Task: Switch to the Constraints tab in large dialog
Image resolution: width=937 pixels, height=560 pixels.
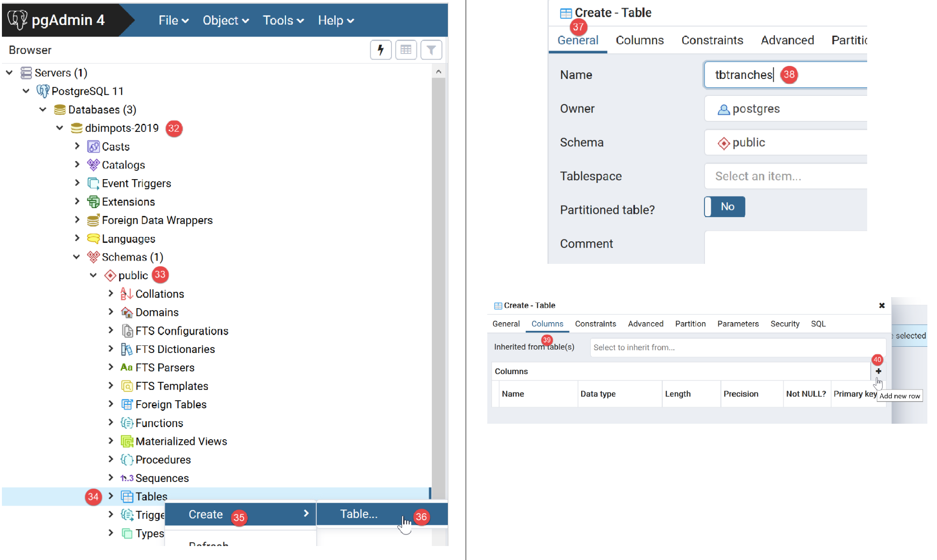Action: tap(712, 40)
